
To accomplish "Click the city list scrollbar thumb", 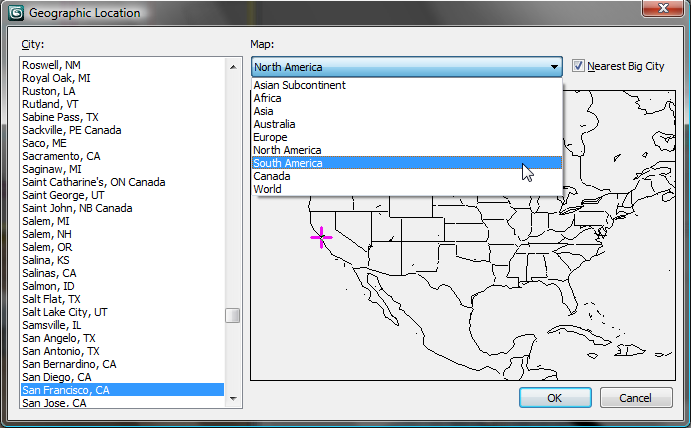I will tap(233, 316).
